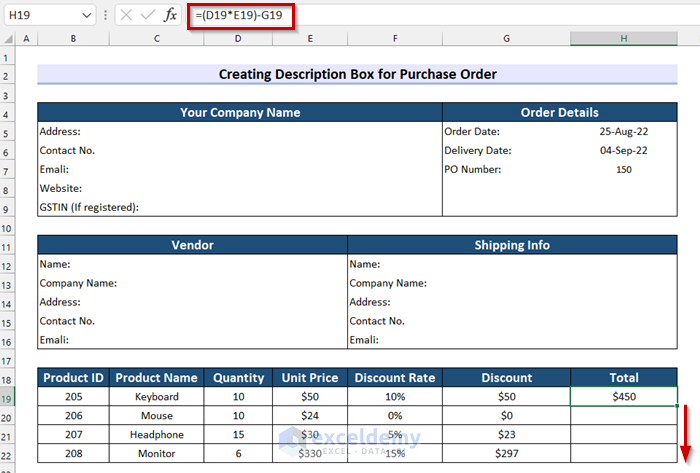Select column B header
This screenshot has width=700, height=473.
(73, 39)
